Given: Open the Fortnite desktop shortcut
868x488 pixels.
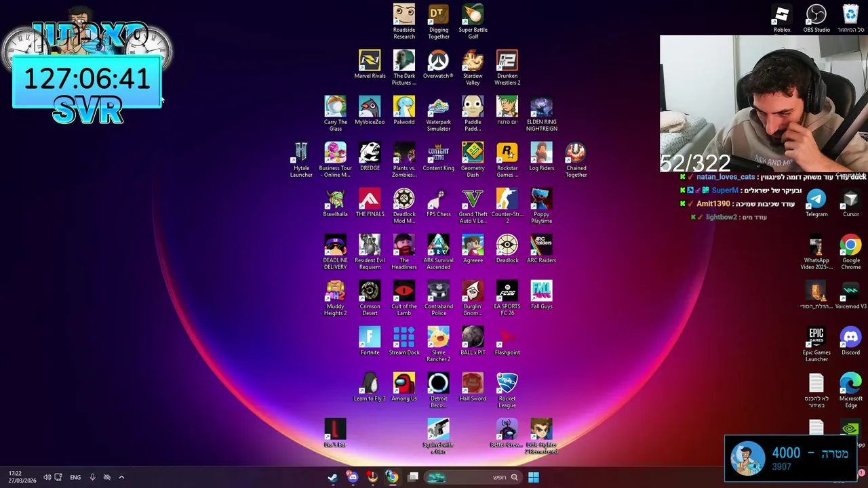Looking at the screenshot, I should pyautogui.click(x=370, y=341).
